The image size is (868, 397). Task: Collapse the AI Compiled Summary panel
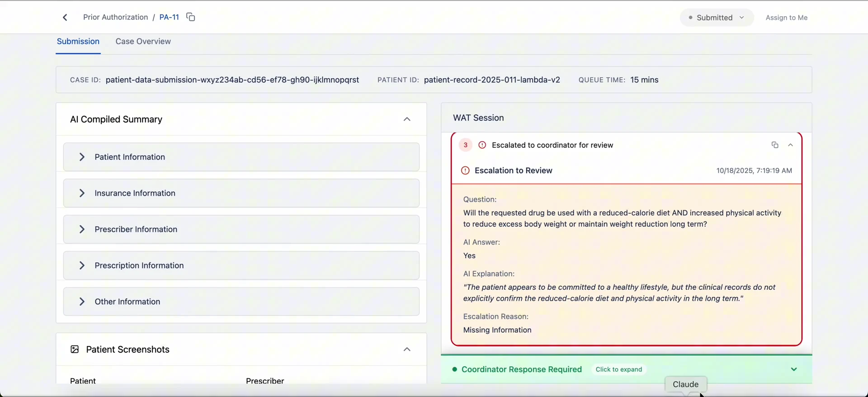407,119
